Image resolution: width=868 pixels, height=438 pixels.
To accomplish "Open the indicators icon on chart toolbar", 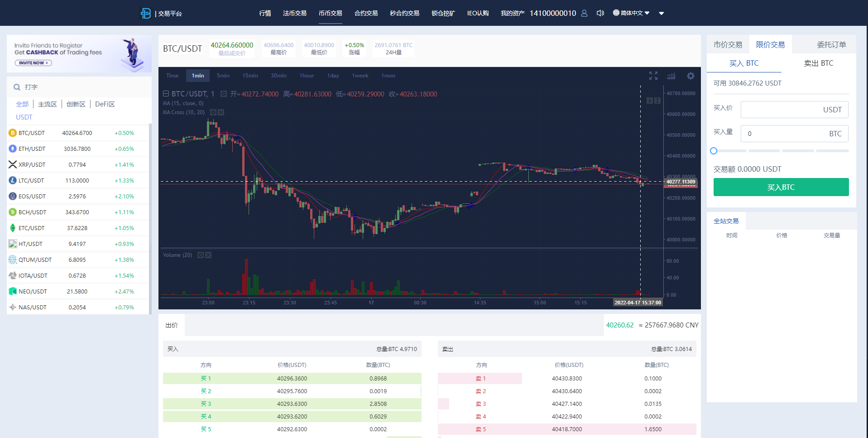I will click(671, 76).
